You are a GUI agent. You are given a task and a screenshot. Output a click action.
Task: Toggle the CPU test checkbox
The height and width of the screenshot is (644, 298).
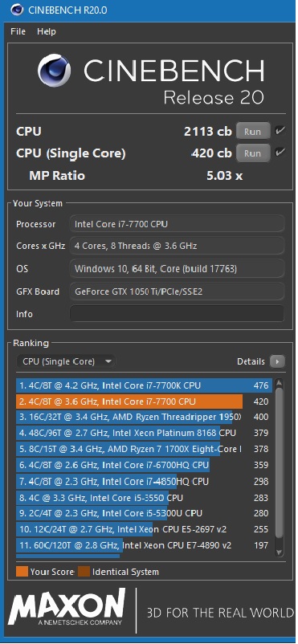[280, 131]
